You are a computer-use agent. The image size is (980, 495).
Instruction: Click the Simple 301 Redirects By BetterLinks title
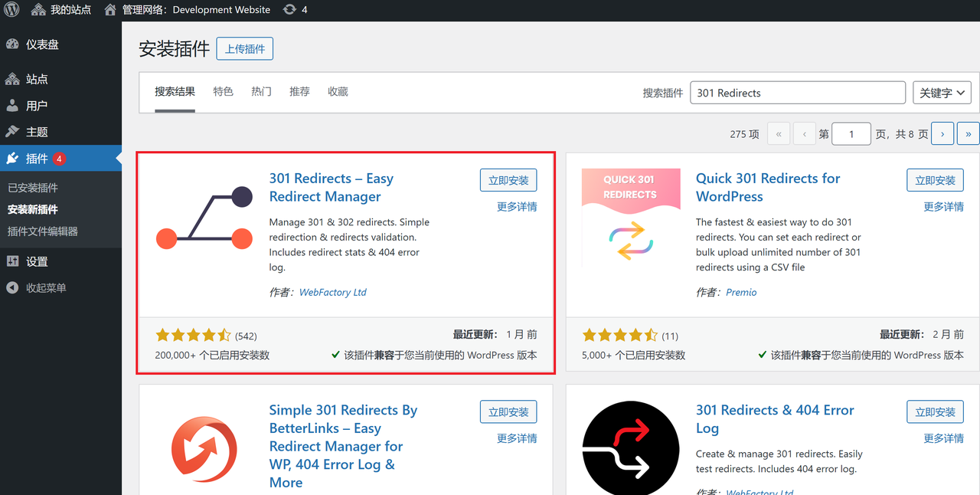(343, 446)
